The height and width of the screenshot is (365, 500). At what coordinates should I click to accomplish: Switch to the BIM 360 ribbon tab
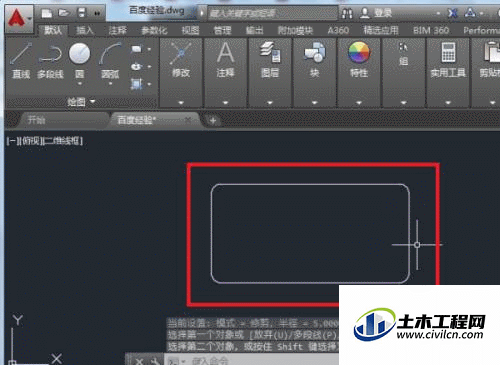(x=431, y=31)
